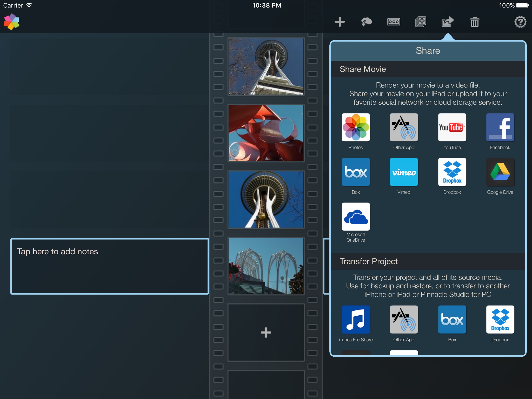
Task: Open the Space Needle thumbnail with tree branches
Action: pos(266,66)
